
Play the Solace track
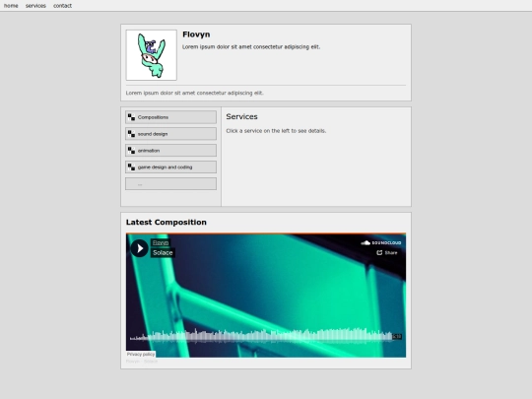139,248
